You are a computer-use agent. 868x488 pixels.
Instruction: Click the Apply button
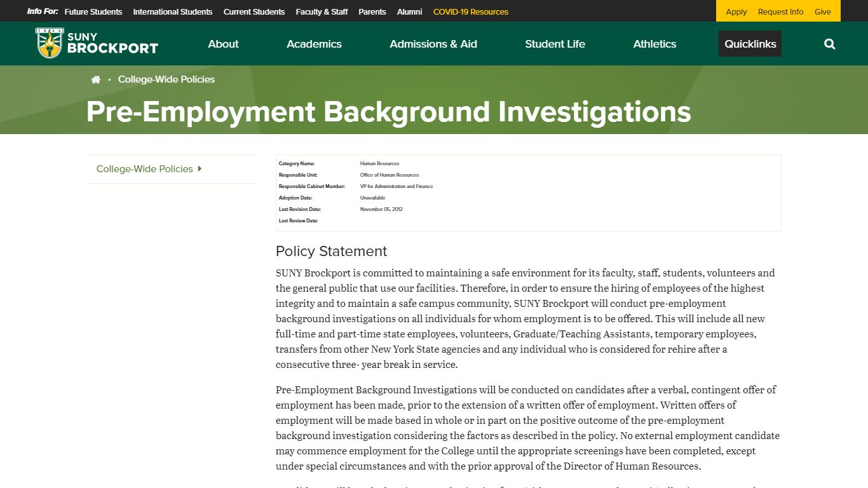point(736,11)
